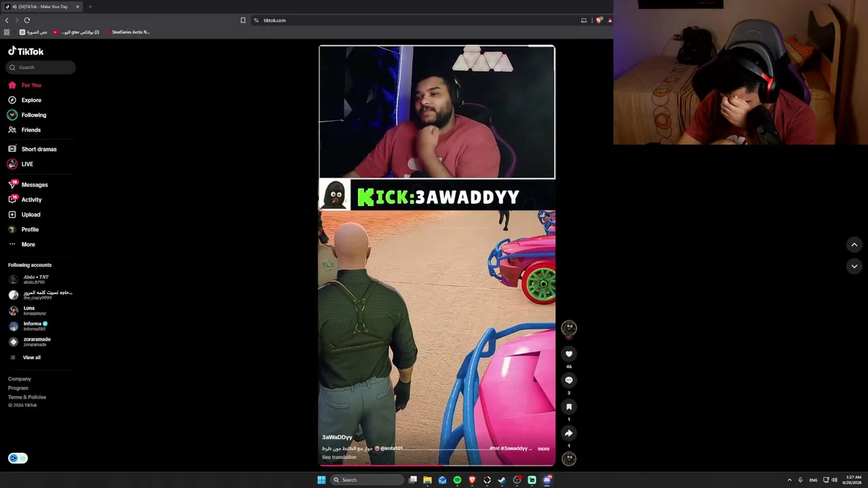Open Luna lunaaplaysz account
Viewport: 868px width, 488px height.
tap(28, 310)
